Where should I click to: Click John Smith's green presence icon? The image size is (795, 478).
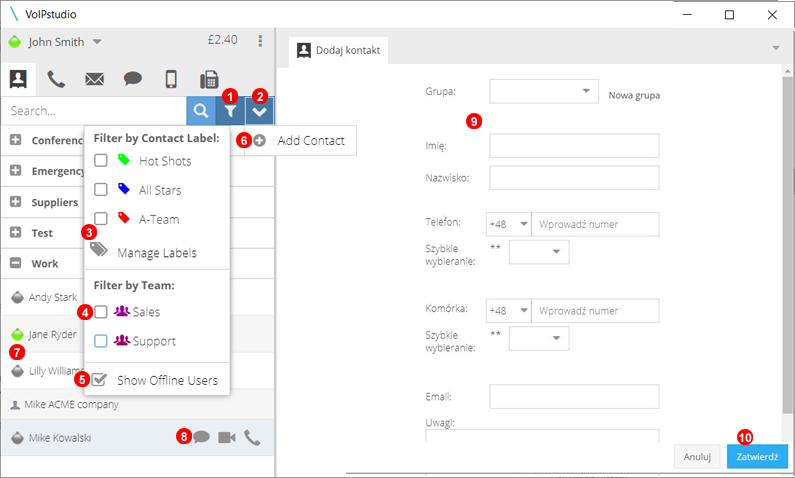[15, 42]
